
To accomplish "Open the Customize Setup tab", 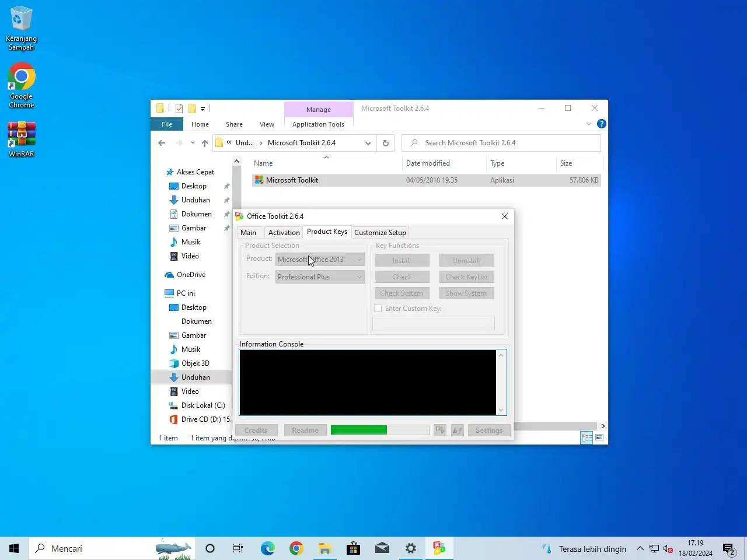I will coord(380,233).
